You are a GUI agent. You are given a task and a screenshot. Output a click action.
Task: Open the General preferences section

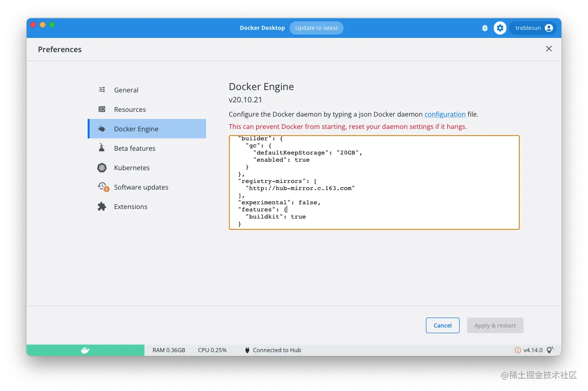click(x=147, y=90)
